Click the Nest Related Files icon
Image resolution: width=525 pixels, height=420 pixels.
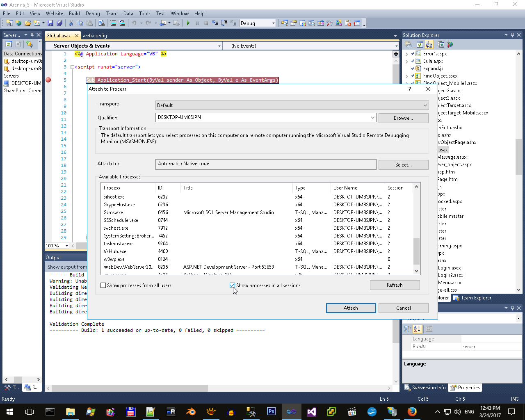click(429, 44)
